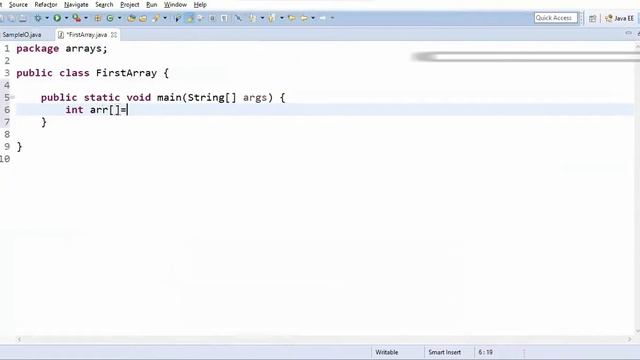Image resolution: width=640 pixels, height=360 pixels.
Task: Click the right scroll arrow of the editor
Action: [x=629, y=339]
